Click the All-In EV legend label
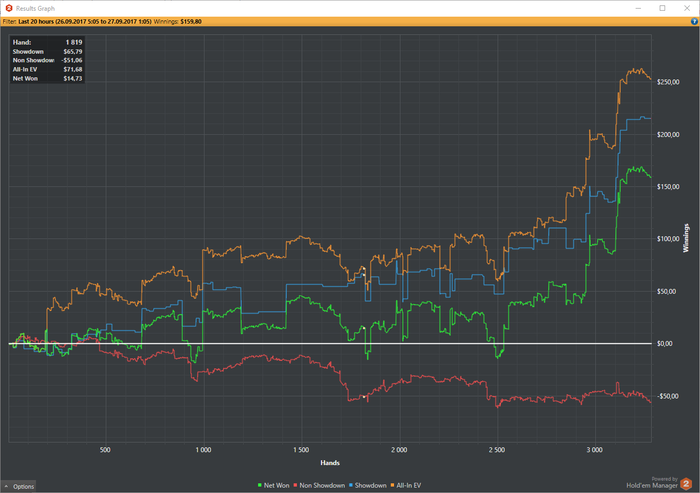The height and width of the screenshot is (493, 700). (408, 485)
